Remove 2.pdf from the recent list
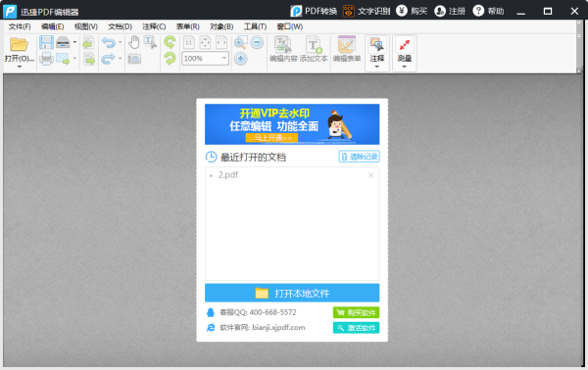This screenshot has height=370, width=588. pyautogui.click(x=370, y=175)
